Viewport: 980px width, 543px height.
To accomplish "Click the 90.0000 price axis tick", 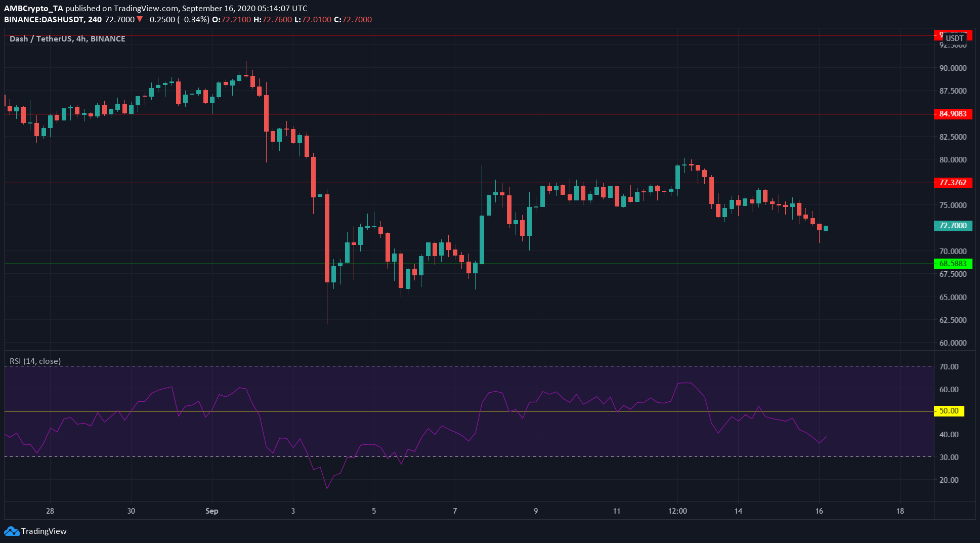I will 953,68.
